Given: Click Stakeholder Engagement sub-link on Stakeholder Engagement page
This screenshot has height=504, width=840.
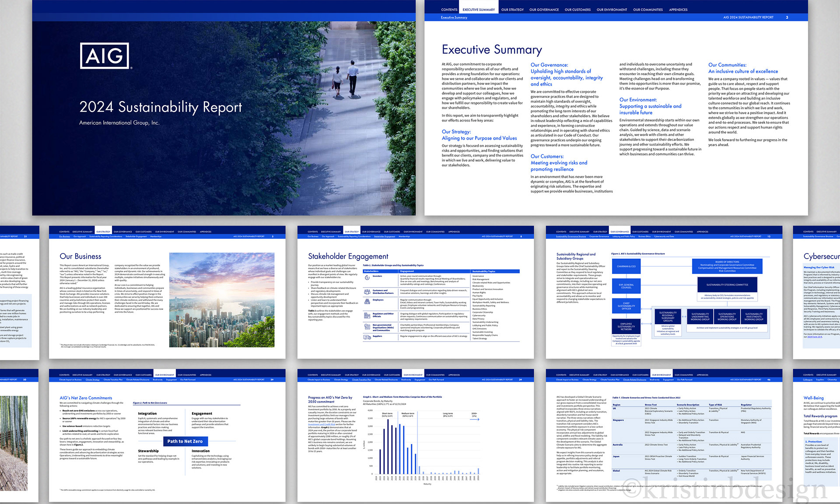Looking at the screenshot, I should (x=385, y=237).
